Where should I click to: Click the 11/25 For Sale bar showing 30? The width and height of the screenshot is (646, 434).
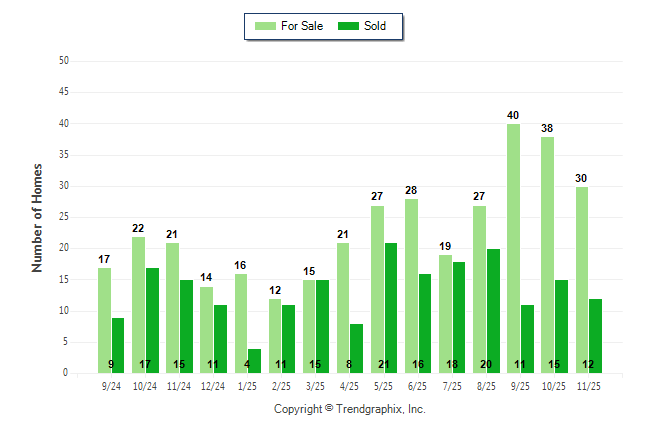pyautogui.click(x=581, y=280)
